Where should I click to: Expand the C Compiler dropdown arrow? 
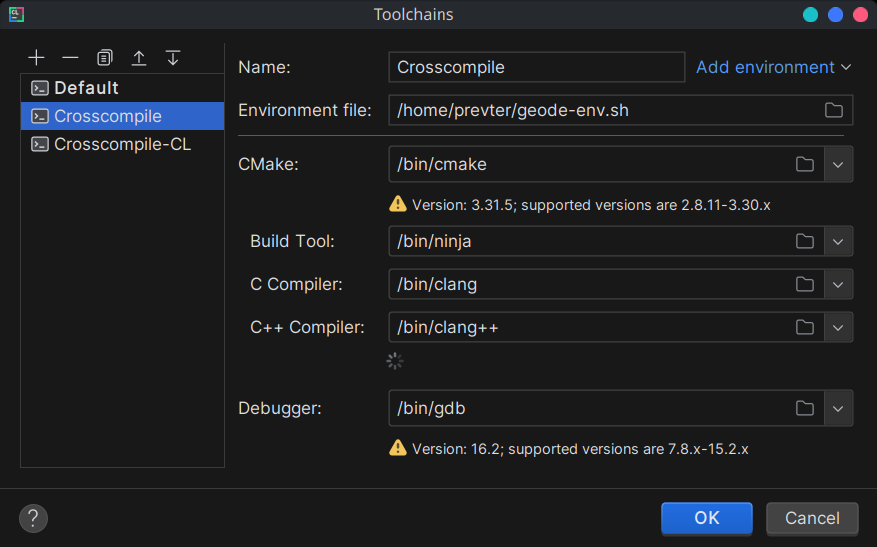[838, 284]
